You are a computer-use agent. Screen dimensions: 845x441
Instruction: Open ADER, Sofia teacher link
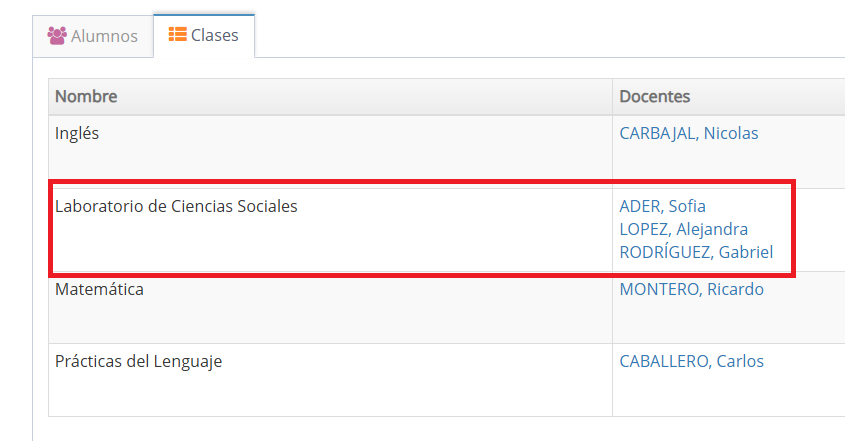(x=663, y=206)
